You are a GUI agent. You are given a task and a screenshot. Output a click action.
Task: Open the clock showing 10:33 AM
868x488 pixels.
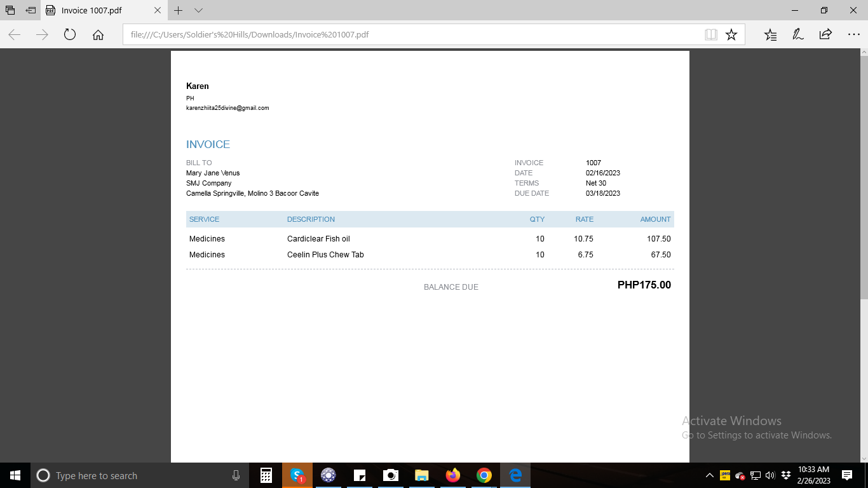tap(814, 475)
